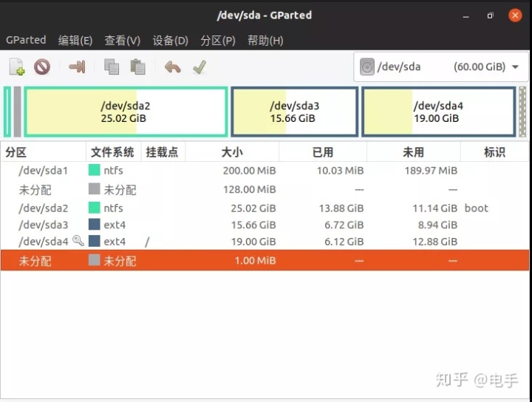Click the ntfs color swatch for /dev/sda2
This screenshot has height=402, width=532.
pyautogui.click(x=95, y=208)
